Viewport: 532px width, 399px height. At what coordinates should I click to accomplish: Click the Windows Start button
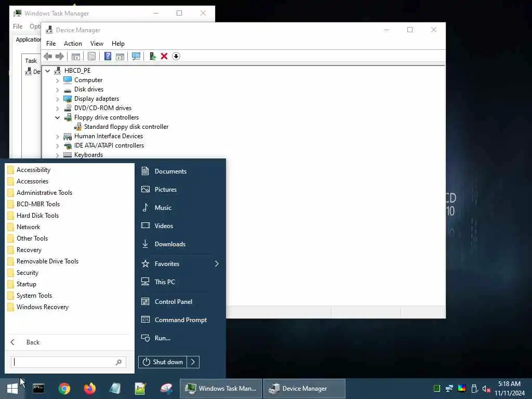click(x=12, y=389)
